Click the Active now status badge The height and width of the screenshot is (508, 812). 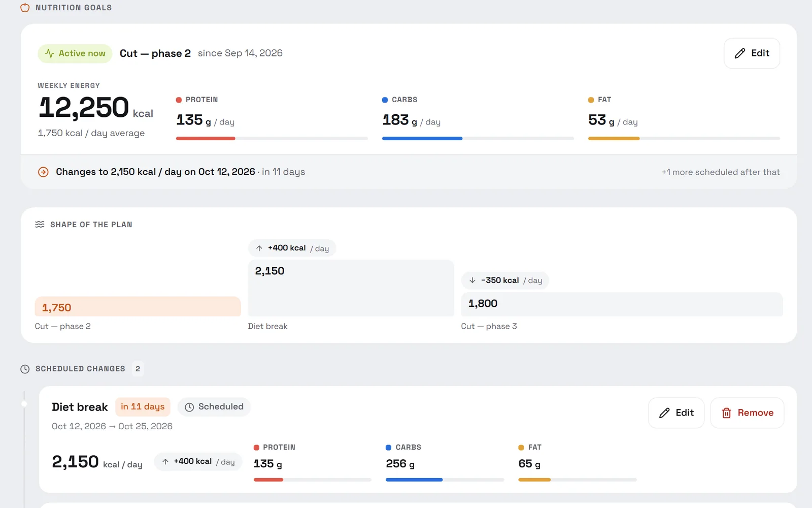point(75,53)
